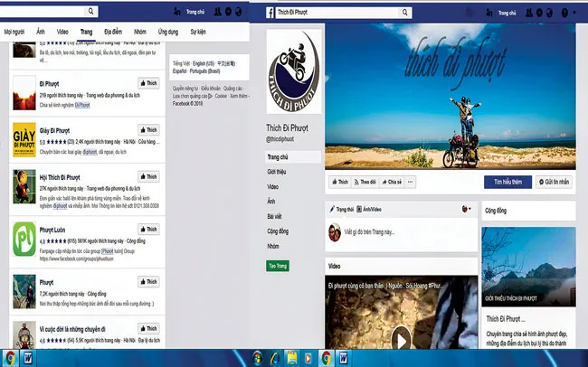Like the Đi Phượt page result
The width and height of the screenshot is (588, 367).
149,83
